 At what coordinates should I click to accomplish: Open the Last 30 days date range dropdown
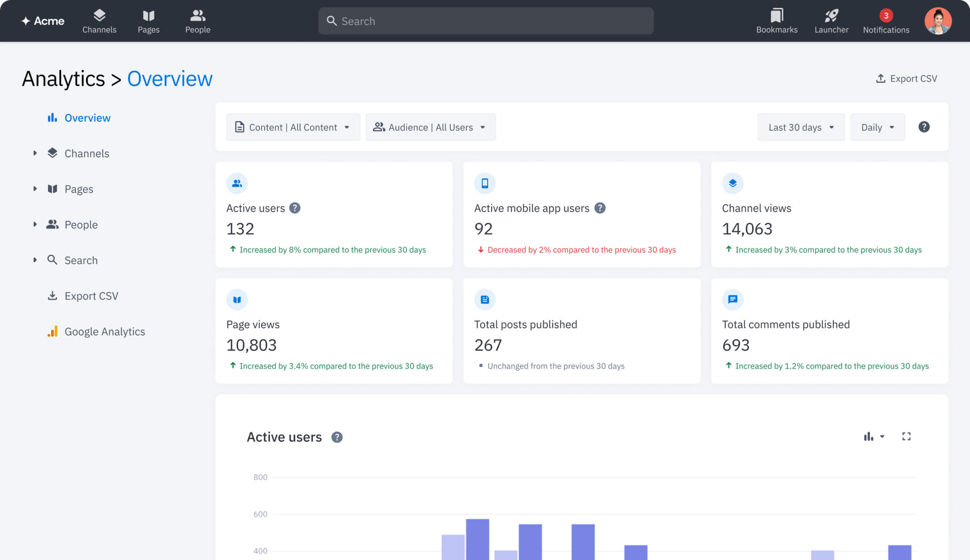(801, 127)
